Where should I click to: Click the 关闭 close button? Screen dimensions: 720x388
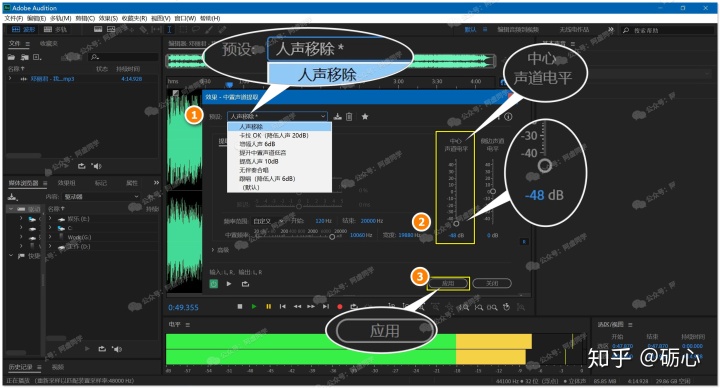(x=492, y=283)
